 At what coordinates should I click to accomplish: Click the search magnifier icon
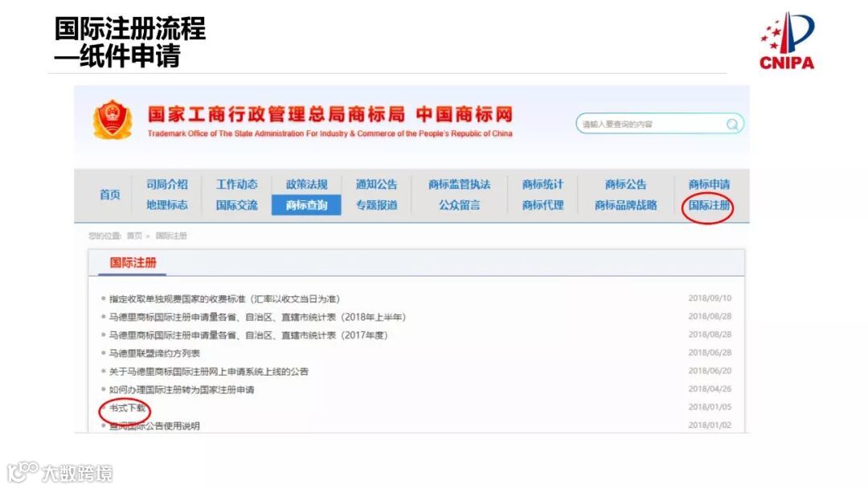732,124
